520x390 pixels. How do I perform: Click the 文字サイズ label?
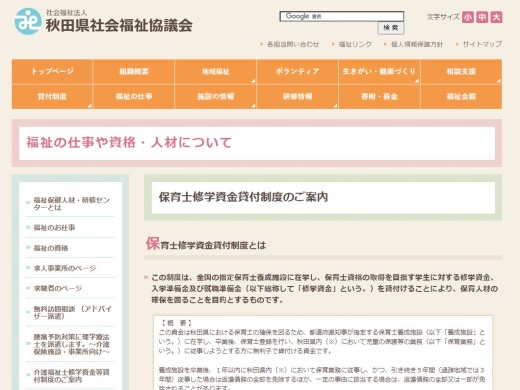click(443, 17)
